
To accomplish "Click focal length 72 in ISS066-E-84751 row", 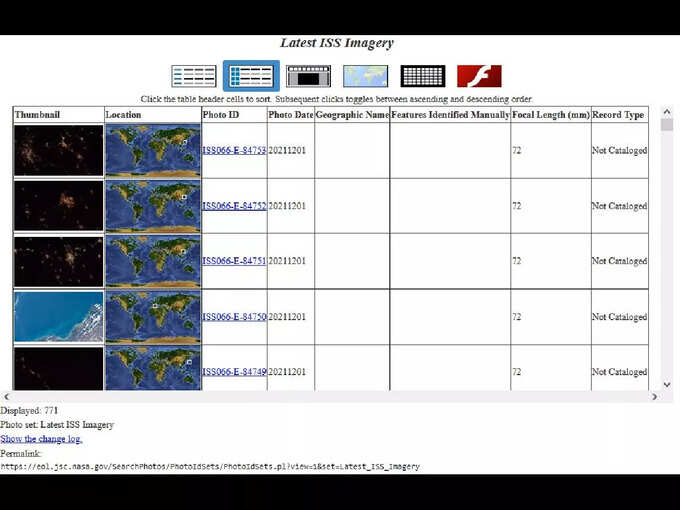I will 517,261.
